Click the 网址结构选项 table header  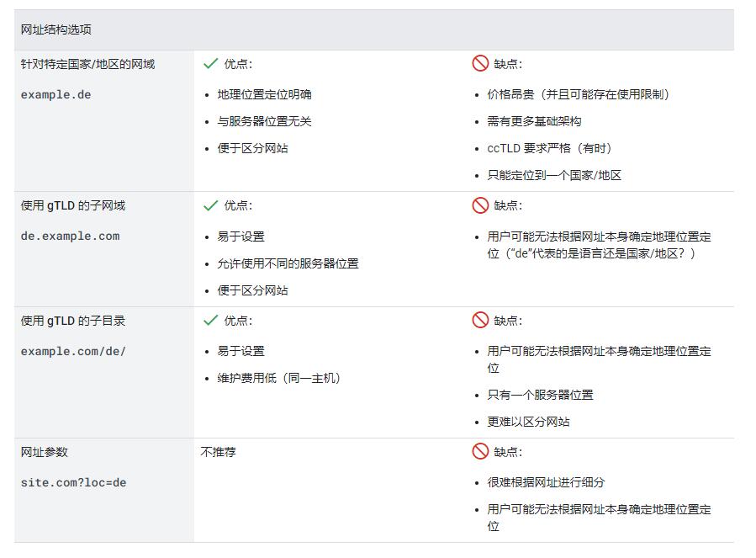pyautogui.click(x=56, y=29)
